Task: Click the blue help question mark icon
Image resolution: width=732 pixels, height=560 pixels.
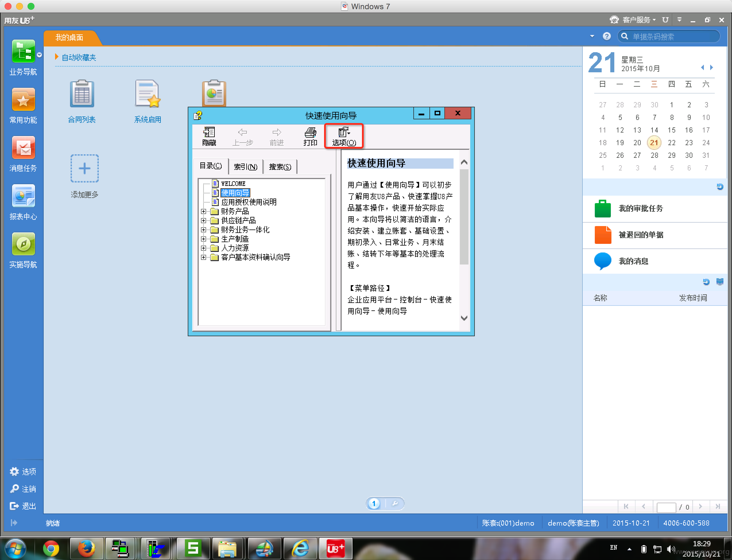Action: 607,36
